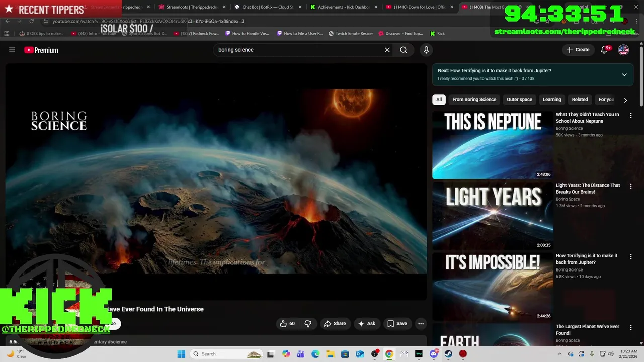Open the THIS IS NEPTUNE thumbnail
This screenshot has height=362, width=644.
pyautogui.click(x=493, y=145)
